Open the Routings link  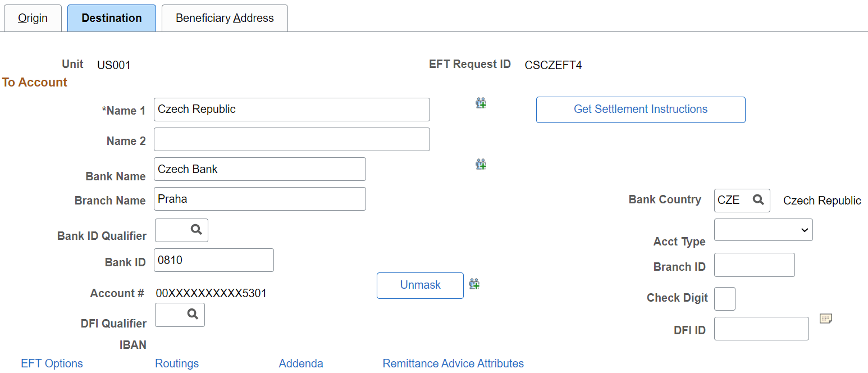pos(176,363)
